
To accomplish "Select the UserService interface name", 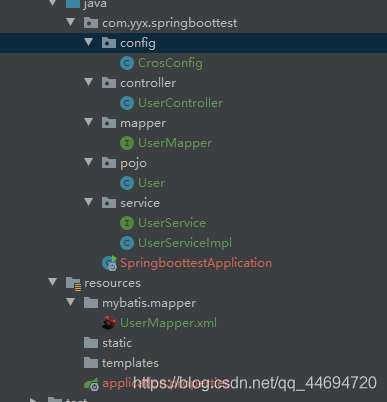I will click(x=172, y=223).
